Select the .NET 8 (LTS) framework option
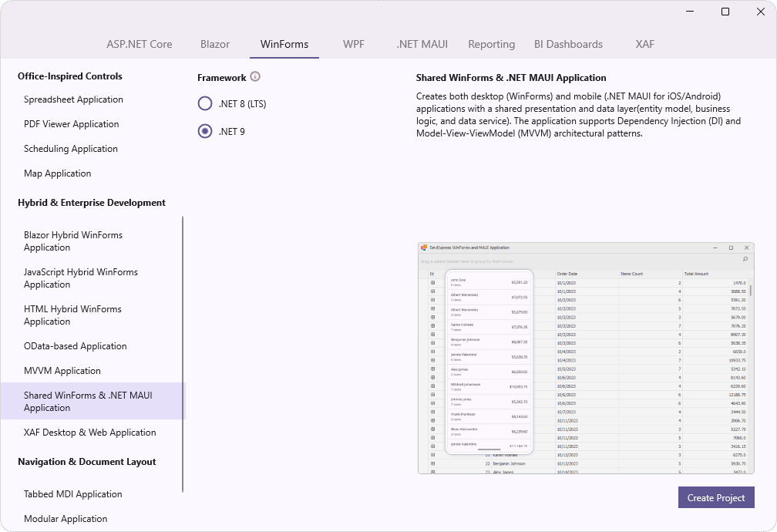 (204, 103)
